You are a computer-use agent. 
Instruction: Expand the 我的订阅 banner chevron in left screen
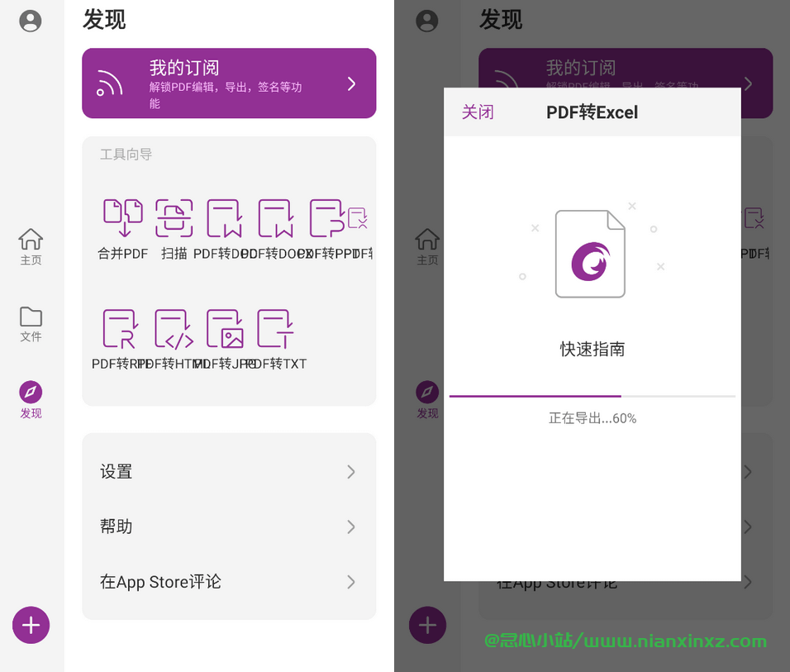pos(352,83)
